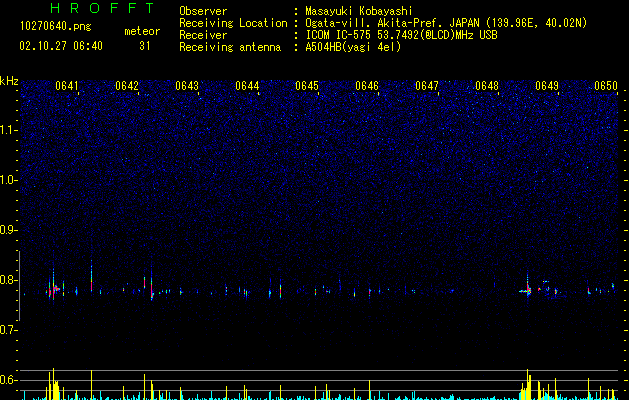Select the file name 10270640.png
Image resolution: width=629 pixels, height=400 pixels.
(56, 26)
